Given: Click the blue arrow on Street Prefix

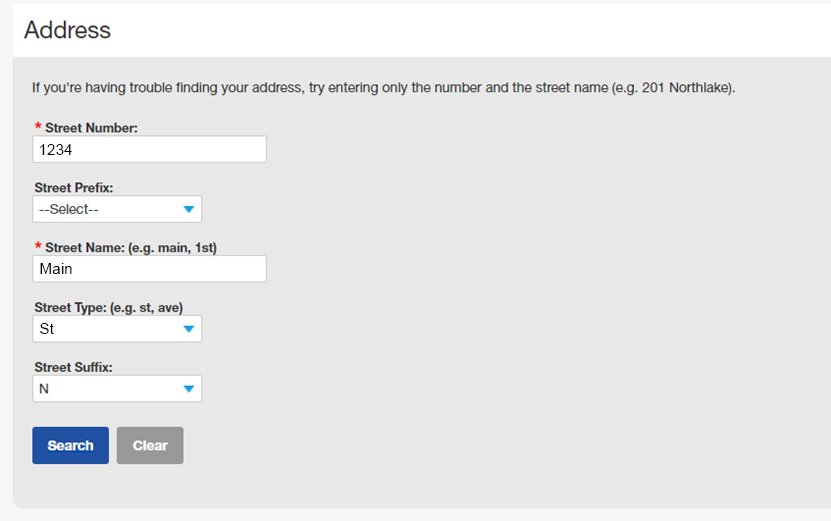Looking at the screenshot, I should [x=188, y=209].
